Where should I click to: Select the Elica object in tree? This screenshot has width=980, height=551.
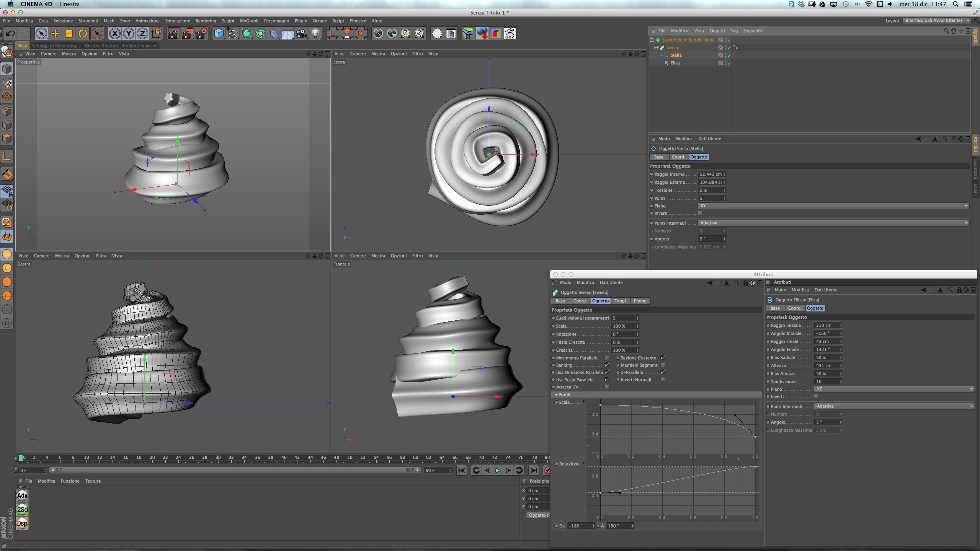tap(675, 63)
